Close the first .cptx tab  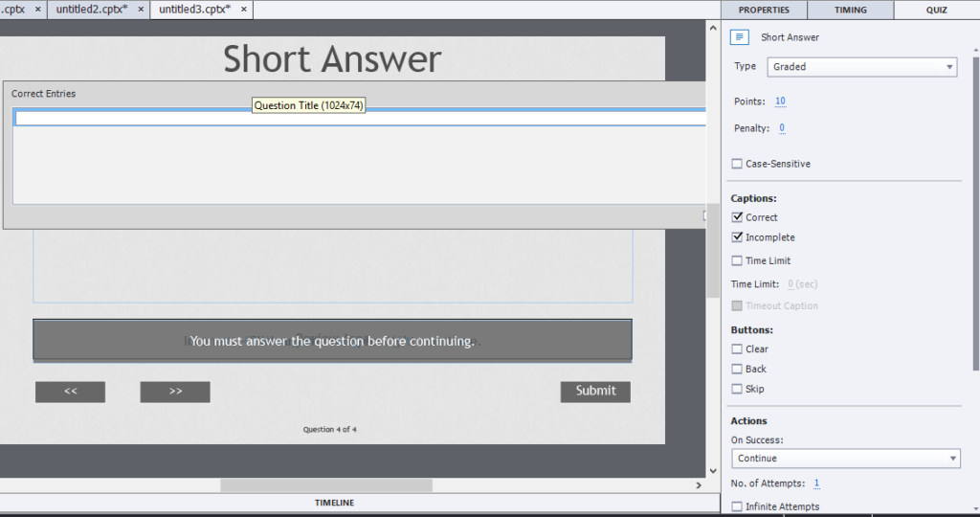tap(37, 10)
